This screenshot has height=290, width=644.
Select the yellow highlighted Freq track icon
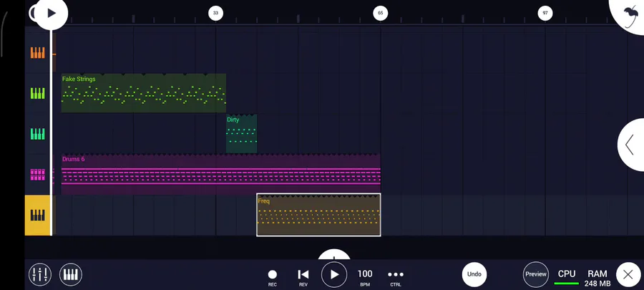click(x=37, y=216)
